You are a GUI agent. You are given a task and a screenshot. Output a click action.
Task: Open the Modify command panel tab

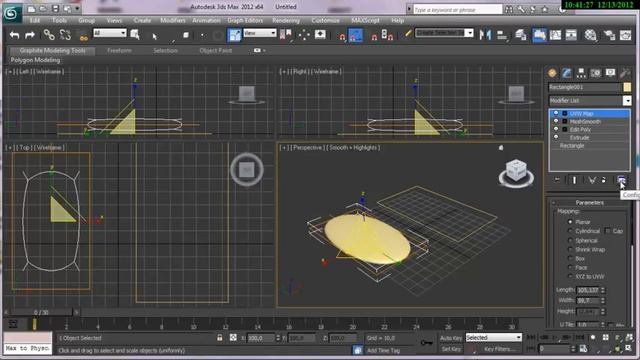point(567,73)
